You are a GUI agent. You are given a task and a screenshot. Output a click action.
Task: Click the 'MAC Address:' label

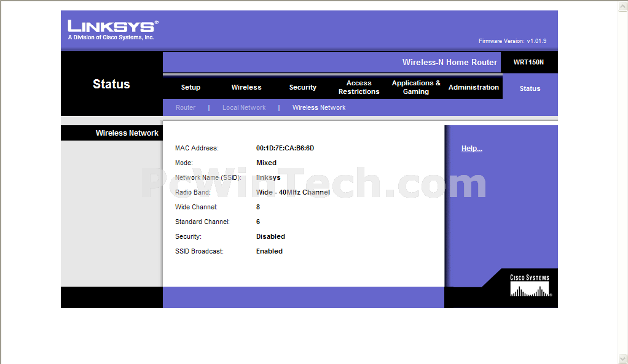197,148
